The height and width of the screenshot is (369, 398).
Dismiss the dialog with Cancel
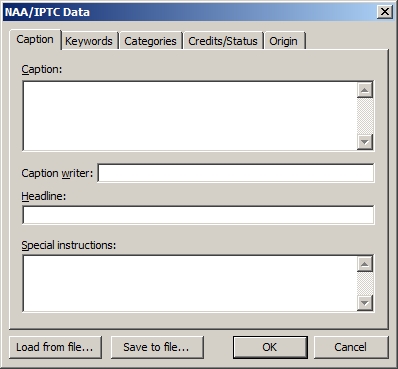tap(351, 347)
